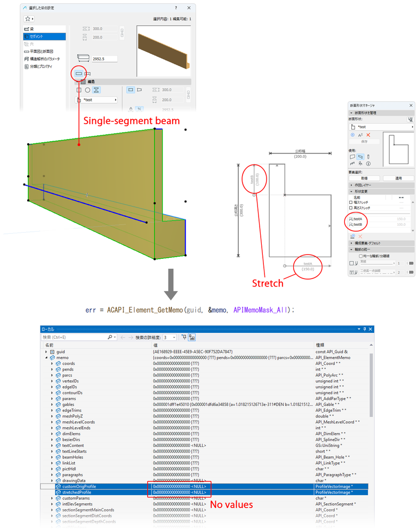Select the circular structure icon

[x=87, y=90]
